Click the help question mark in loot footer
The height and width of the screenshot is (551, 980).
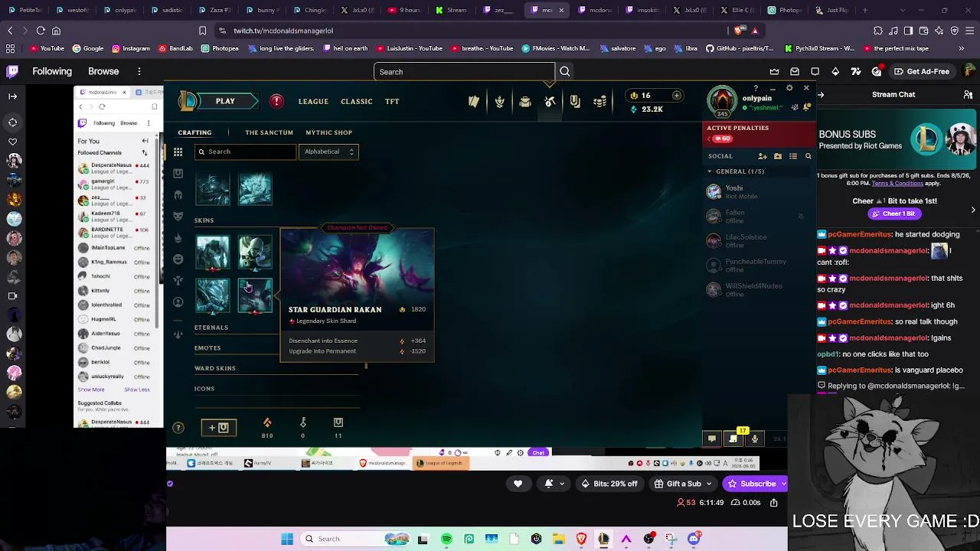tap(178, 428)
